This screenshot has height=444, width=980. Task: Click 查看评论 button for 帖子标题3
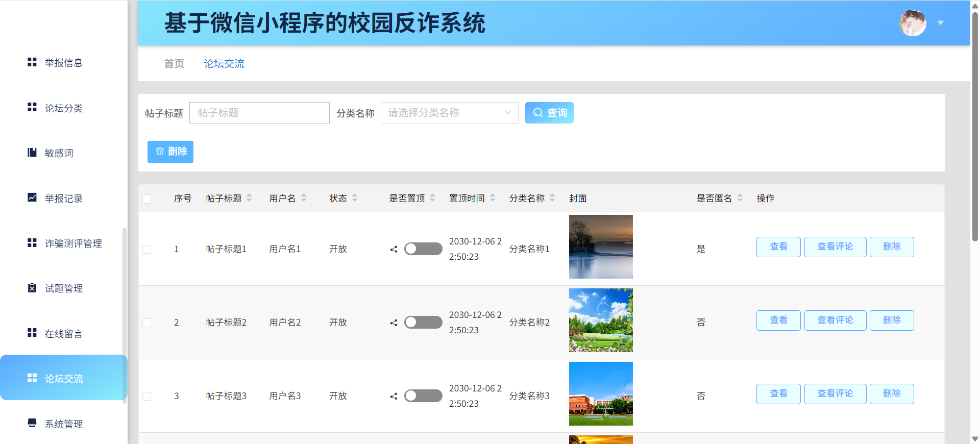pyautogui.click(x=835, y=394)
